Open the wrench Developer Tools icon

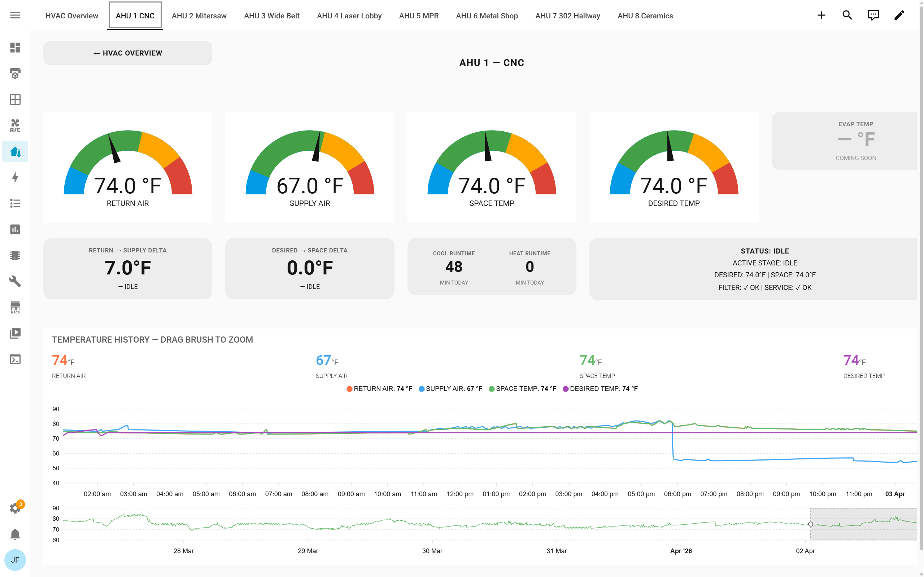[15, 281]
